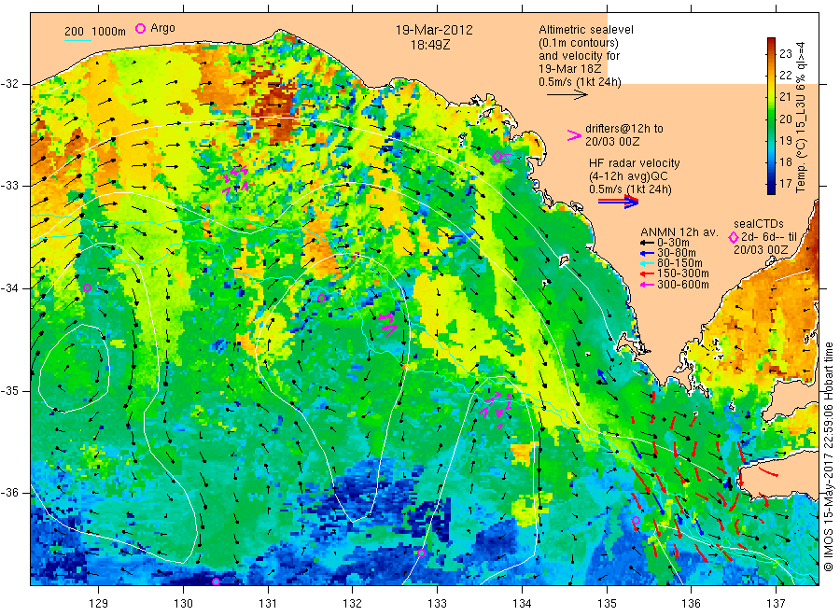Click the '133' longitude axis label
The width and height of the screenshot is (840, 616).
[437, 604]
